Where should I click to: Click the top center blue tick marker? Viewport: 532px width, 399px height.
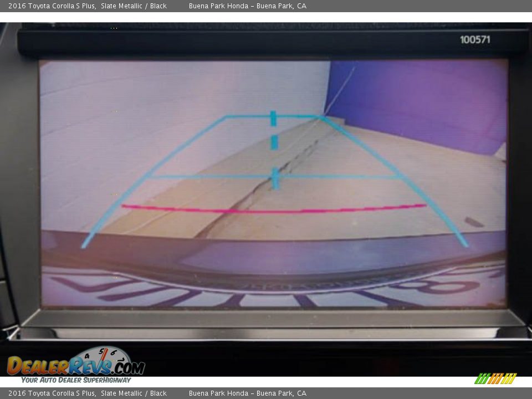click(273, 118)
